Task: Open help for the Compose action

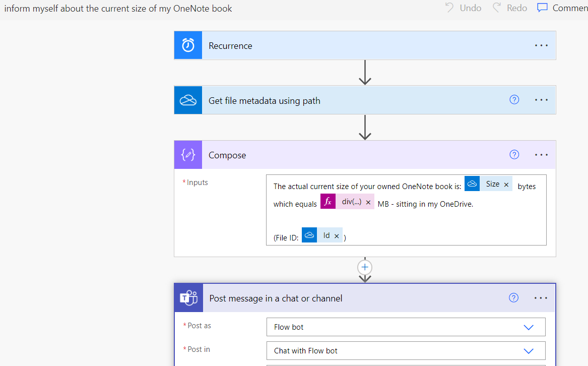Action: point(514,154)
